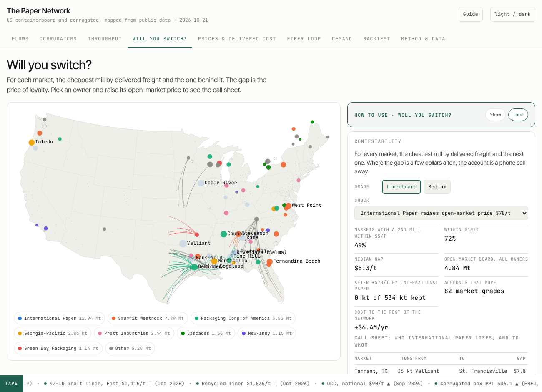Image resolution: width=542 pixels, height=392 pixels.
Task: Open the Fiber Loop tab
Action: pyautogui.click(x=304, y=39)
